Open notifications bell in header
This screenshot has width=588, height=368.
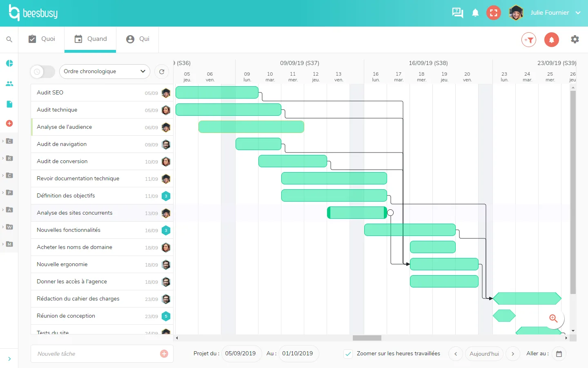475,13
